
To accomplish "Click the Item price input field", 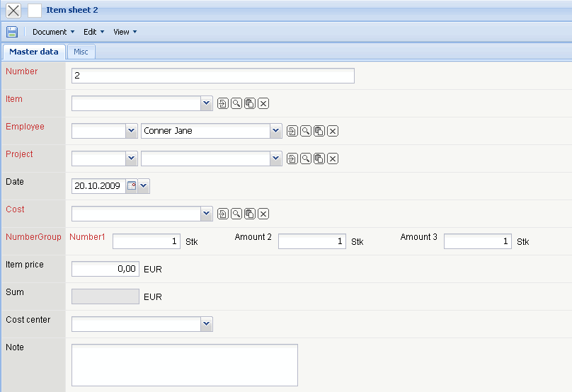I will pyautogui.click(x=105, y=269).
